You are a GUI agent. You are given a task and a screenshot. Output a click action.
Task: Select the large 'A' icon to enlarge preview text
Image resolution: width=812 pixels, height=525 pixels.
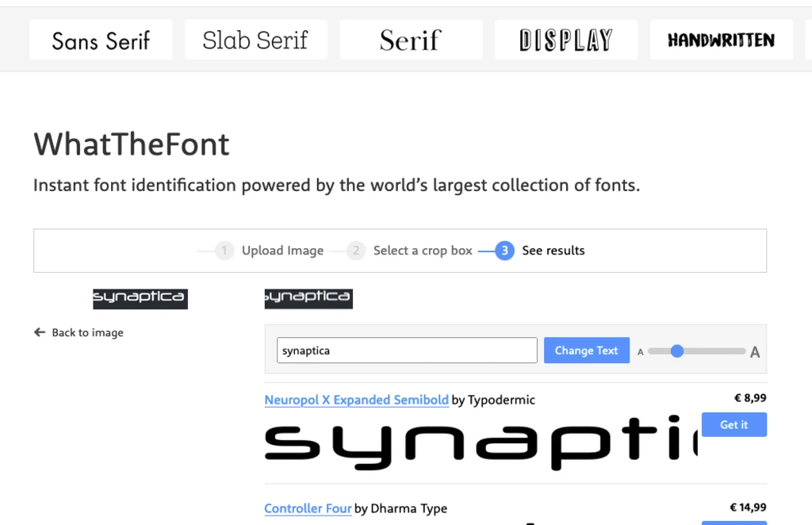pyautogui.click(x=754, y=351)
